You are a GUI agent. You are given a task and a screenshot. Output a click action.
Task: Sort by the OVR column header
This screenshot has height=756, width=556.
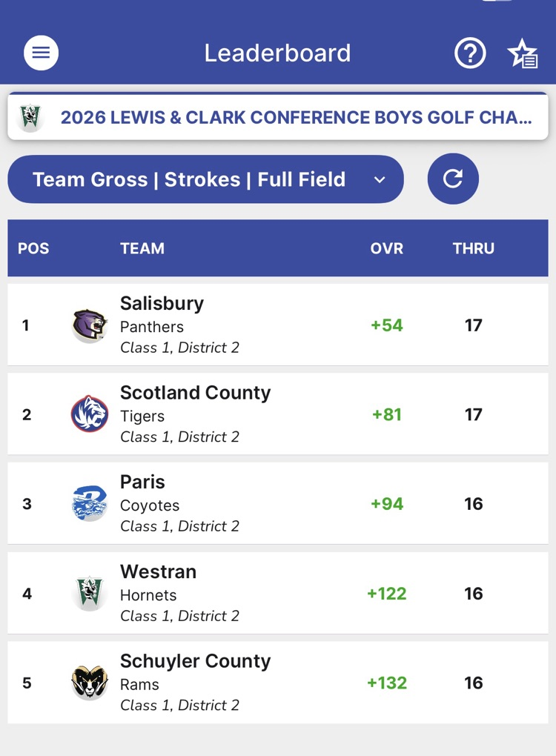(387, 248)
